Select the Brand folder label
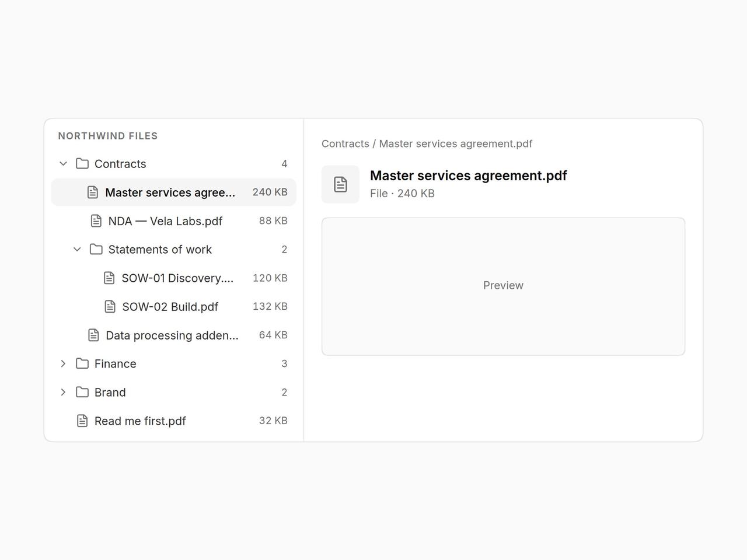Screen dimensions: 747x560 click(x=110, y=393)
